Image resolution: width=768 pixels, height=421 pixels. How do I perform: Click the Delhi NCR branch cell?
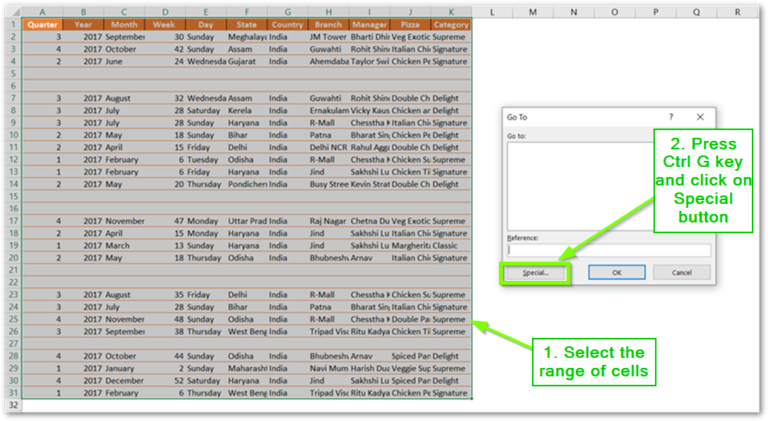pos(328,147)
